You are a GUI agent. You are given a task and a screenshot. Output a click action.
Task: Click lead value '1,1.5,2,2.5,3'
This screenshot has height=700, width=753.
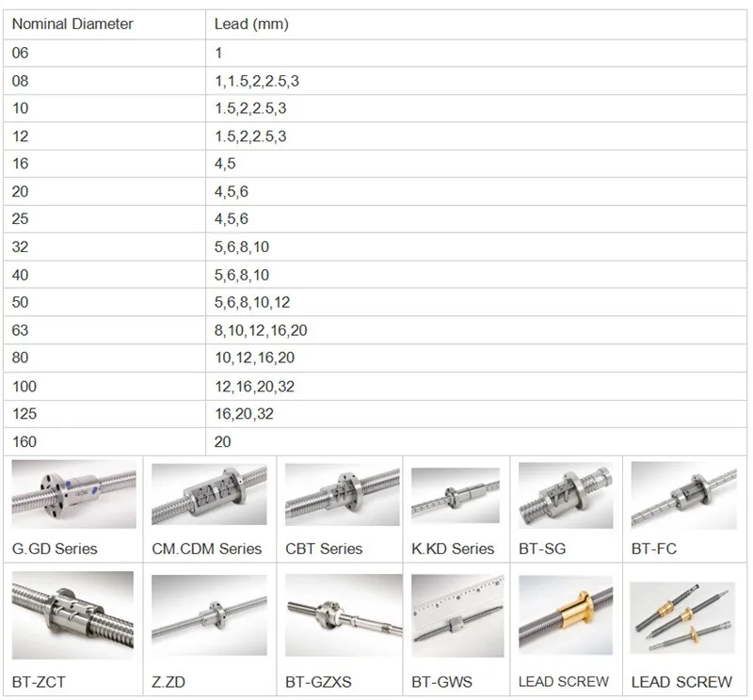click(257, 81)
